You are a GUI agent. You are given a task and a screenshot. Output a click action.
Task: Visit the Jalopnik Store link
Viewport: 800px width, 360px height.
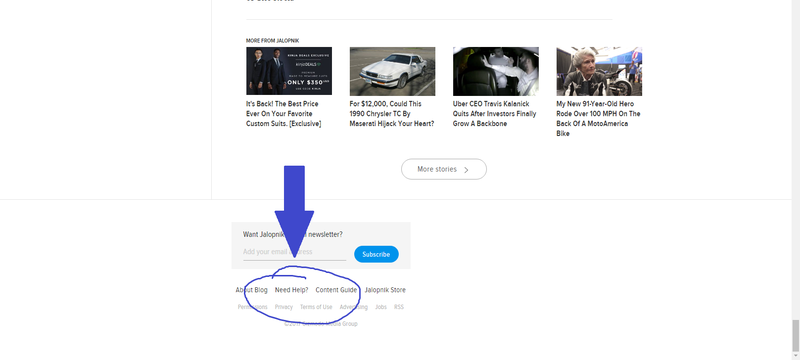click(385, 290)
